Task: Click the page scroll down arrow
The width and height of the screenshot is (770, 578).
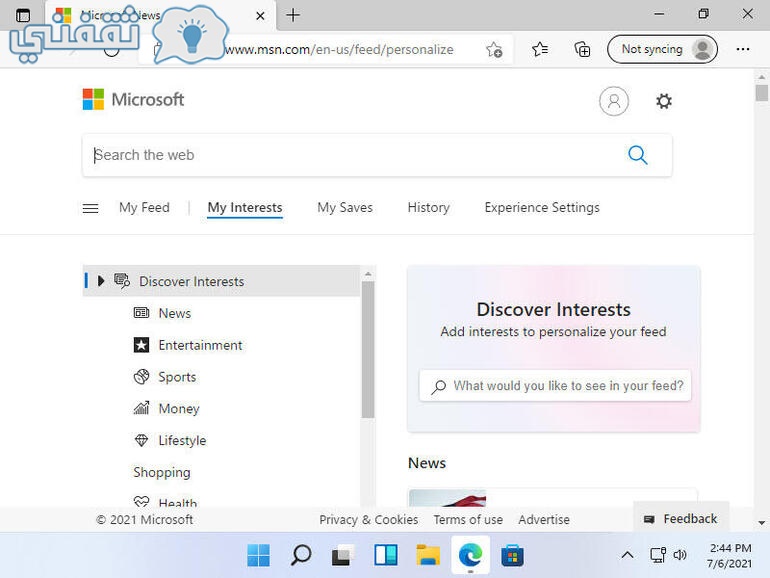Action: 761,523
